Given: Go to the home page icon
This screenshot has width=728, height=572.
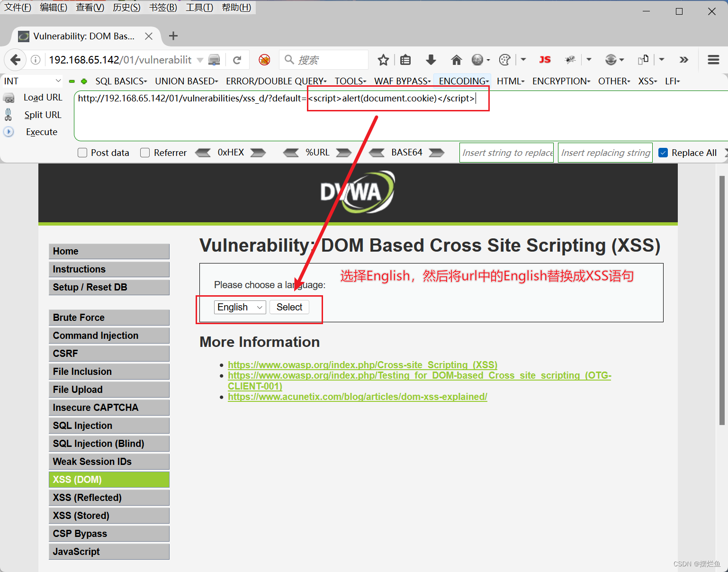Looking at the screenshot, I should [456, 60].
